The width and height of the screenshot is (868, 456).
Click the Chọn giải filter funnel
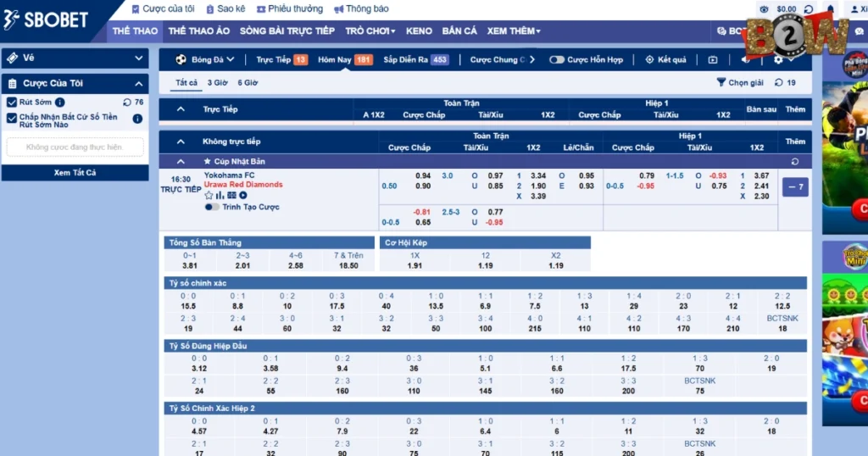721,82
